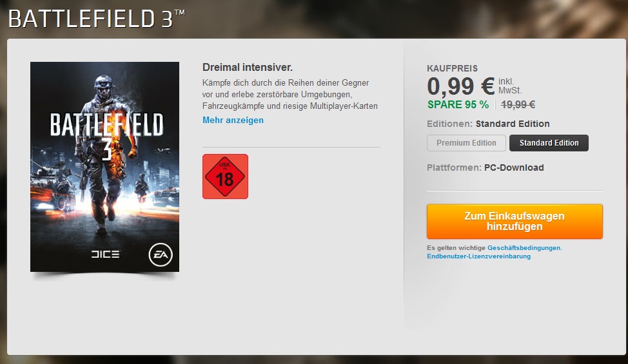Click the 0,99 € purchase price
The height and width of the screenshot is (364, 628).
[x=460, y=86]
